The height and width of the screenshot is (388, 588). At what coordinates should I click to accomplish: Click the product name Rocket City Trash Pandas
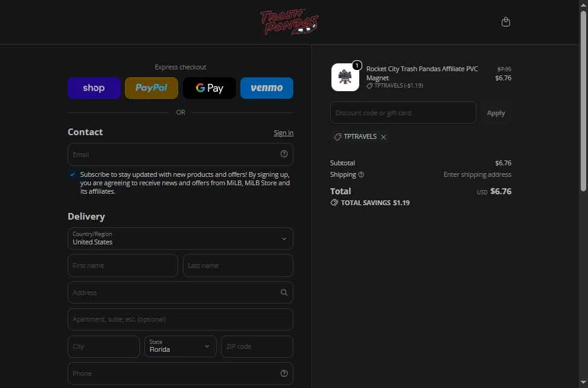click(422, 74)
